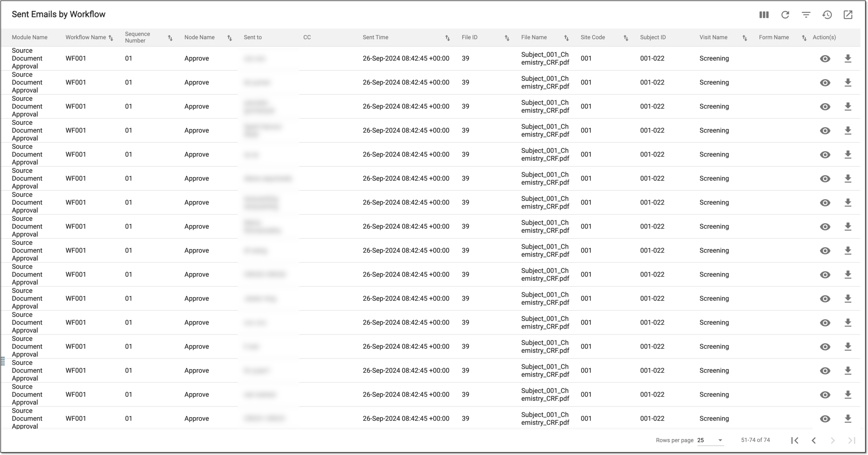Click the Sent to column header
Viewport: 868px width, 455px height.
coord(253,37)
